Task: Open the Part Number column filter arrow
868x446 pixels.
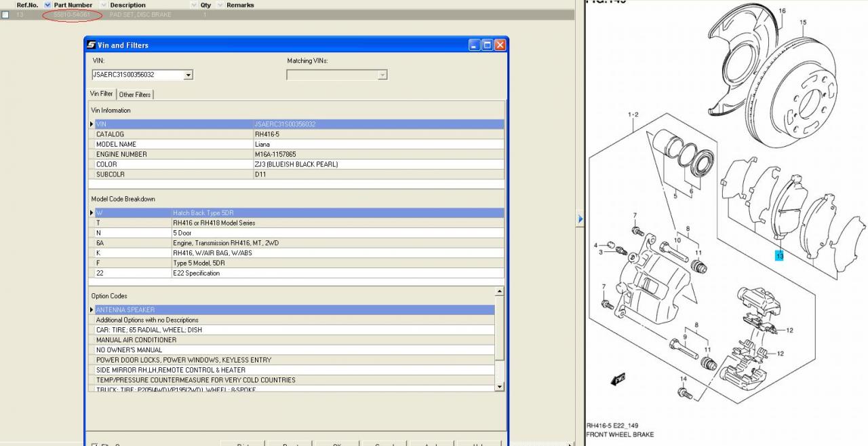Action: coord(103,5)
